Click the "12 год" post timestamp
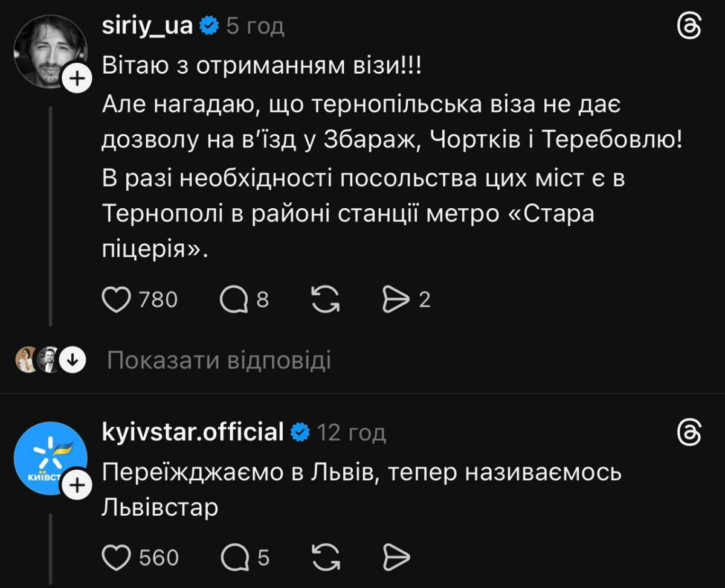Screen dimensions: 725x588 pos(351,432)
